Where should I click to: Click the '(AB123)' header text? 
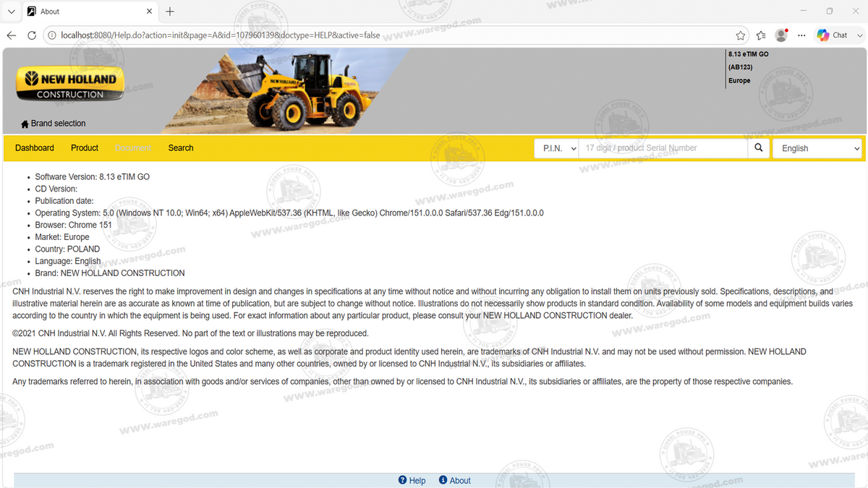(741, 67)
